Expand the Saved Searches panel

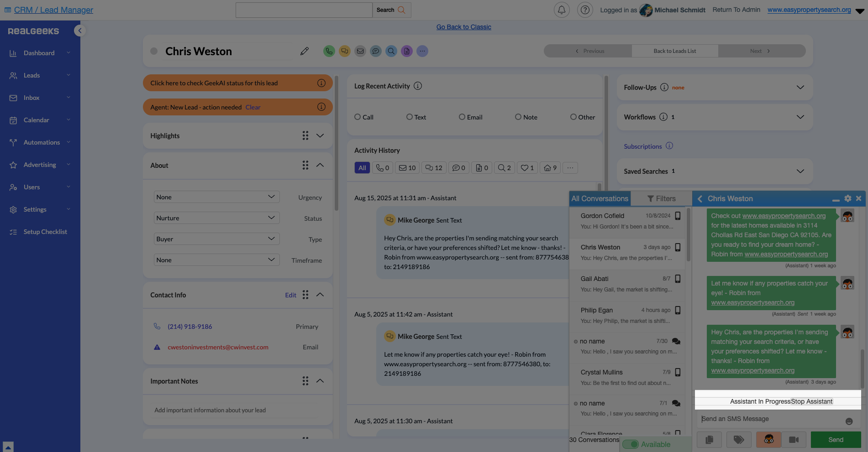pos(800,171)
